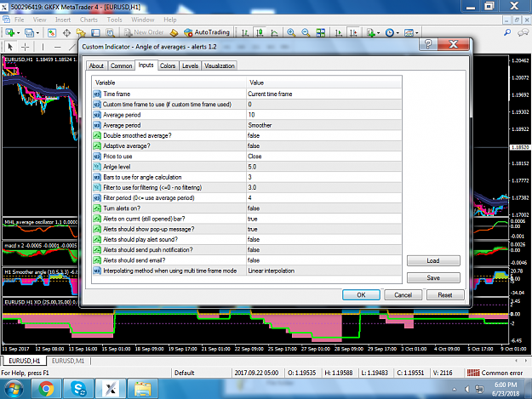Toggle Alerts should show pop-up message value

[x=324, y=229]
